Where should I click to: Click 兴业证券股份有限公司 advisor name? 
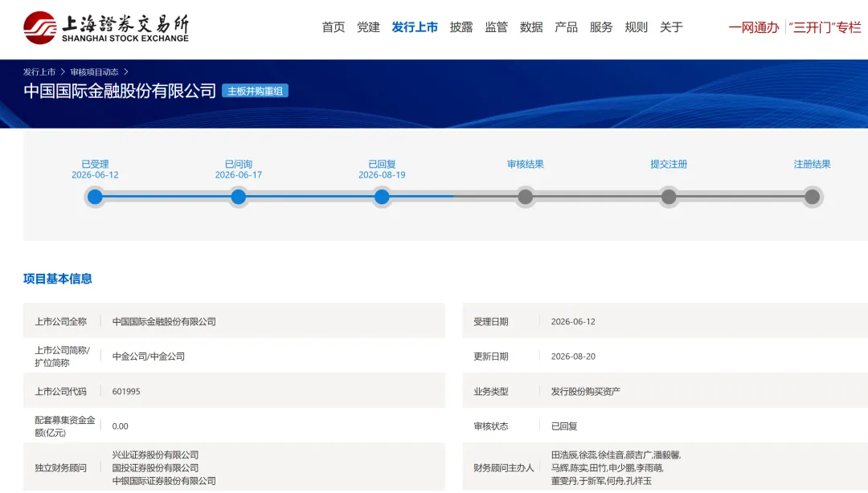(155, 454)
